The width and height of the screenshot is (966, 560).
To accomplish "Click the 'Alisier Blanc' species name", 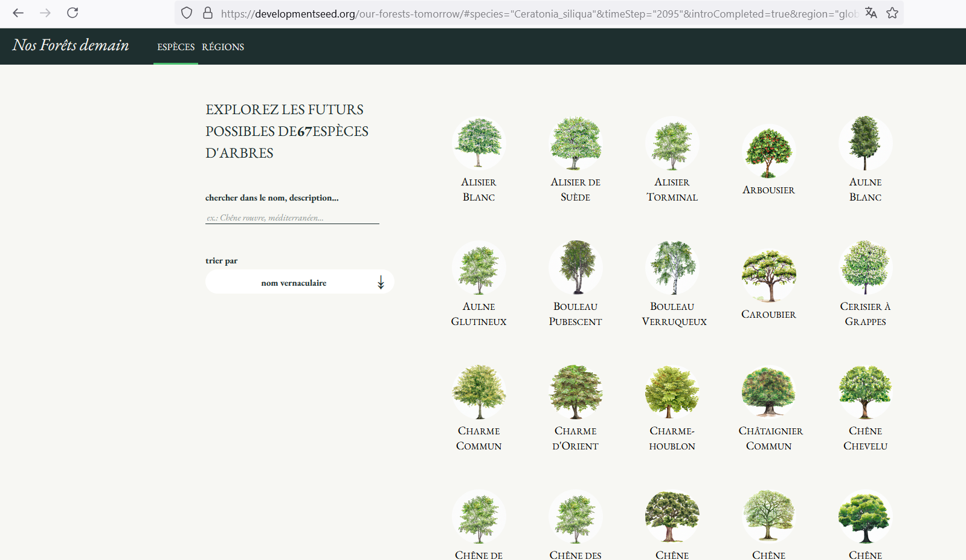I will [479, 190].
